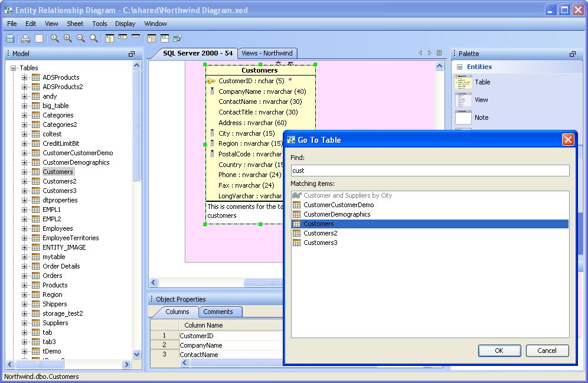Zoom out using the minus magnifier icon
The width and height of the screenshot is (588, 383).
click(81, 38)
